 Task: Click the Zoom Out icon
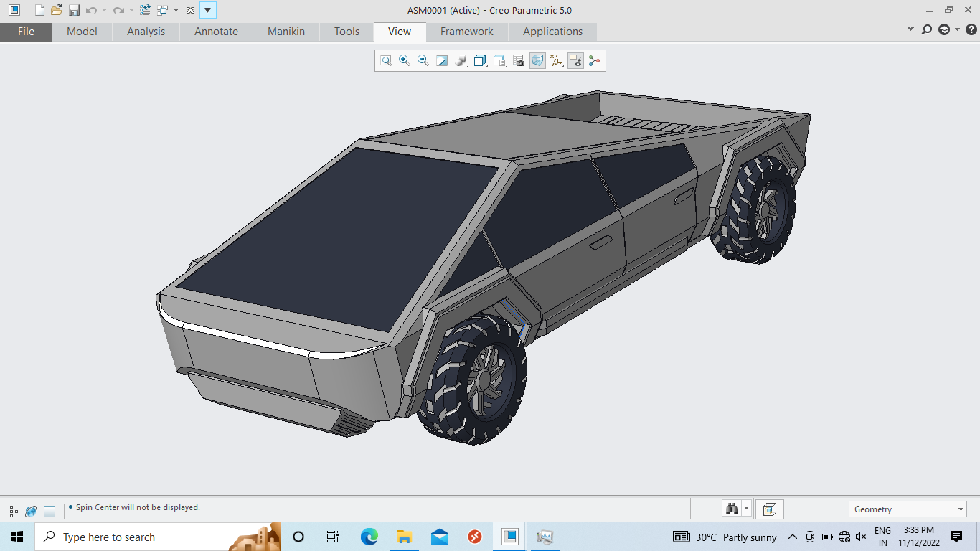click(x=423, y=61)
